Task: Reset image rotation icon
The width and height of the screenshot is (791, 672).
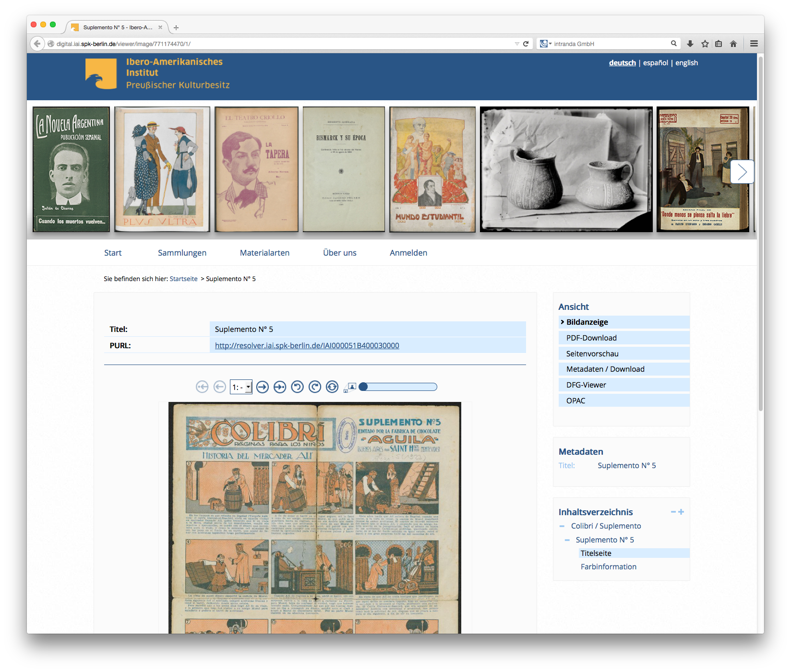Action: coord(332,387)
